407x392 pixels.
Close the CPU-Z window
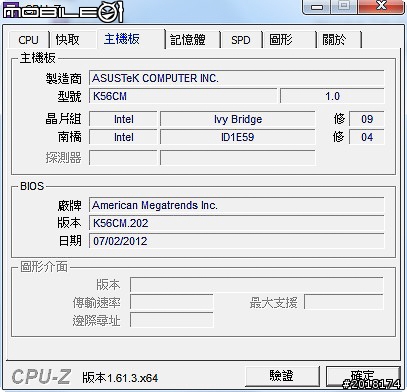tap(381, 7)
